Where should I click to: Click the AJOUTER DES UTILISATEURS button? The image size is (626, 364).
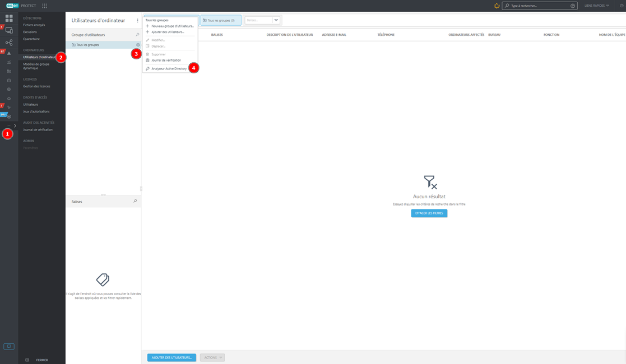pos(171,358)
